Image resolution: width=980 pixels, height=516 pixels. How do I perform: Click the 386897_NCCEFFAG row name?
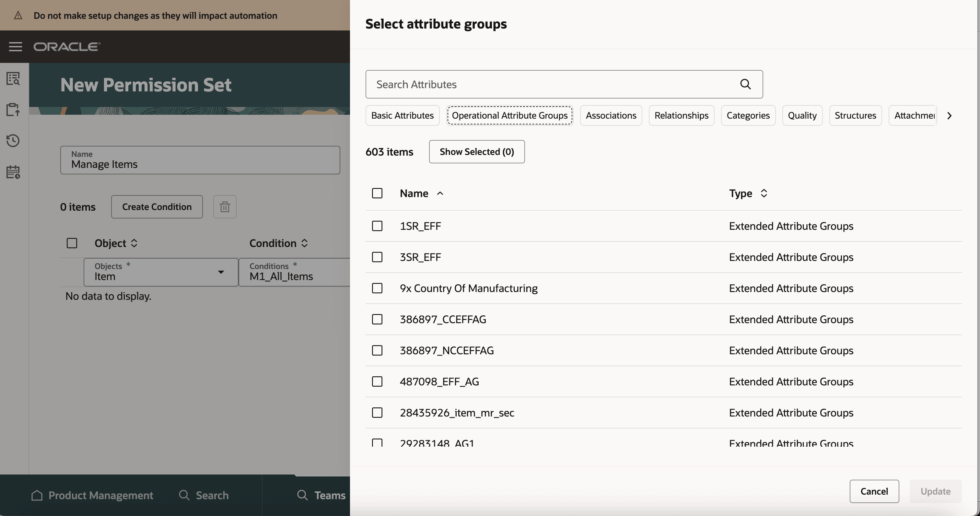pyautogui.click(x=447, y=350)
